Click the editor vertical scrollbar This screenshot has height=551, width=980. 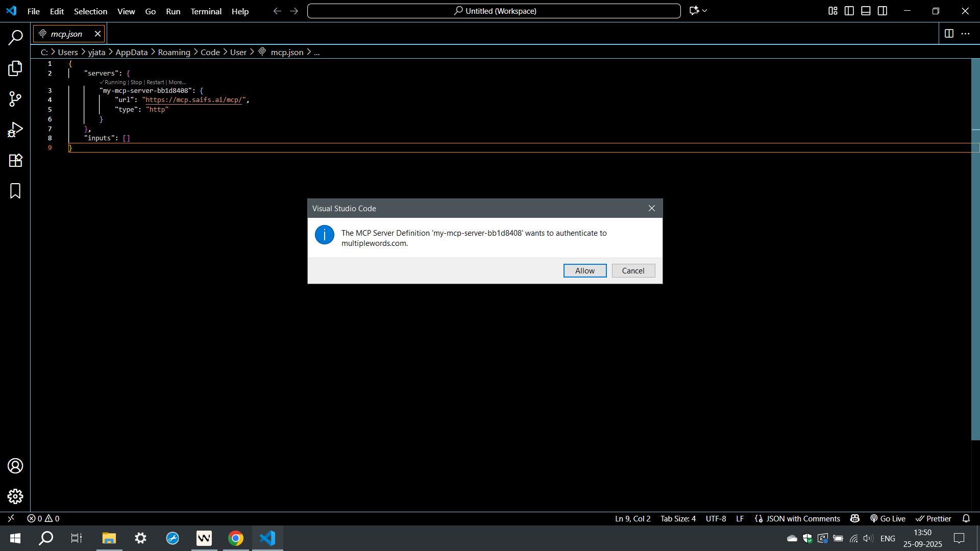pos(975,255)
